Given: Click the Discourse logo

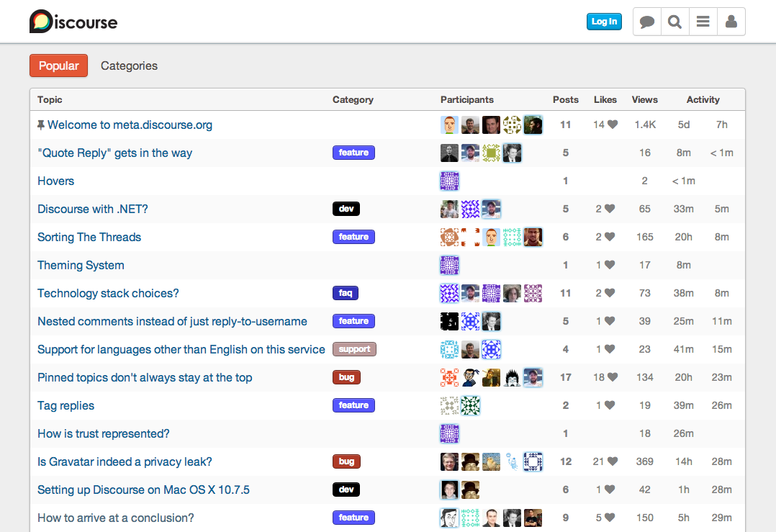Looking at the screenshot, I should pos(73,22).
